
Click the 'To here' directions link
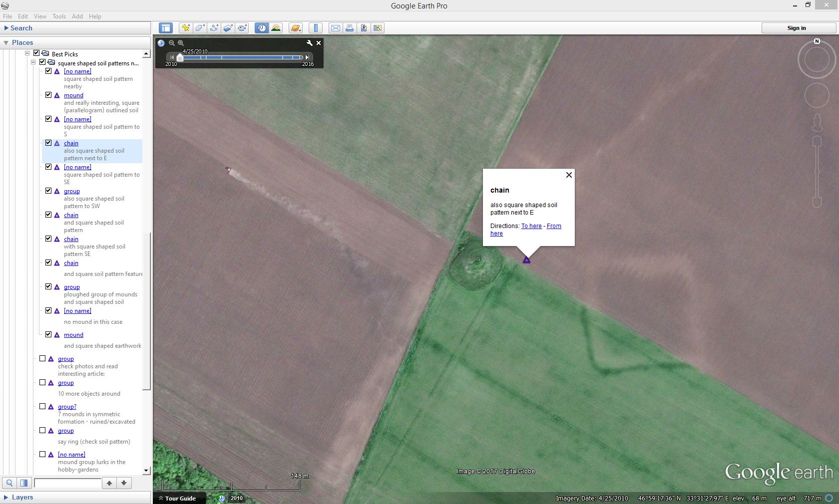point(531,226)
